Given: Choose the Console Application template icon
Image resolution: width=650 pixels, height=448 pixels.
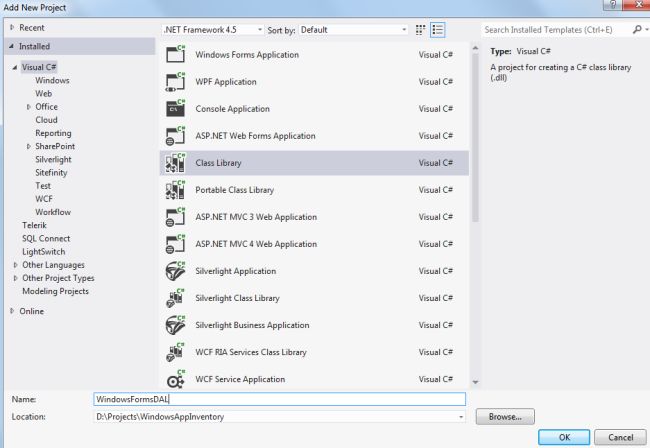Looking at the screenshot, I should (175, 108).
